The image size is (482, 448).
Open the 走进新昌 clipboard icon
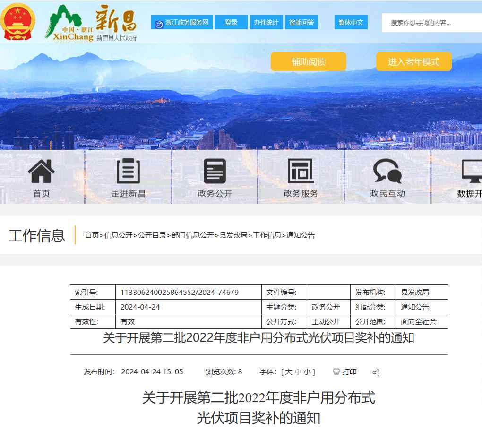pyautogui.click(x=128, y=171)
